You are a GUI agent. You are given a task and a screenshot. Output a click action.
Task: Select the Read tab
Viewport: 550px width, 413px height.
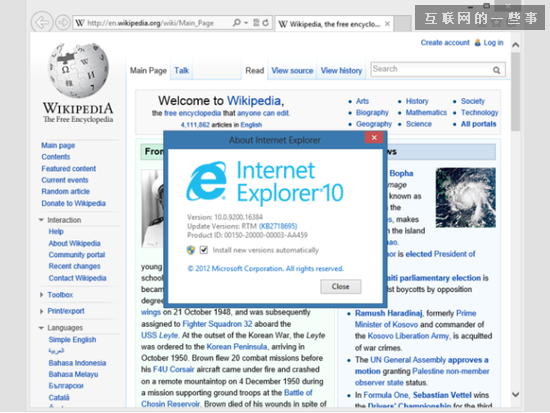pos(254,71)
